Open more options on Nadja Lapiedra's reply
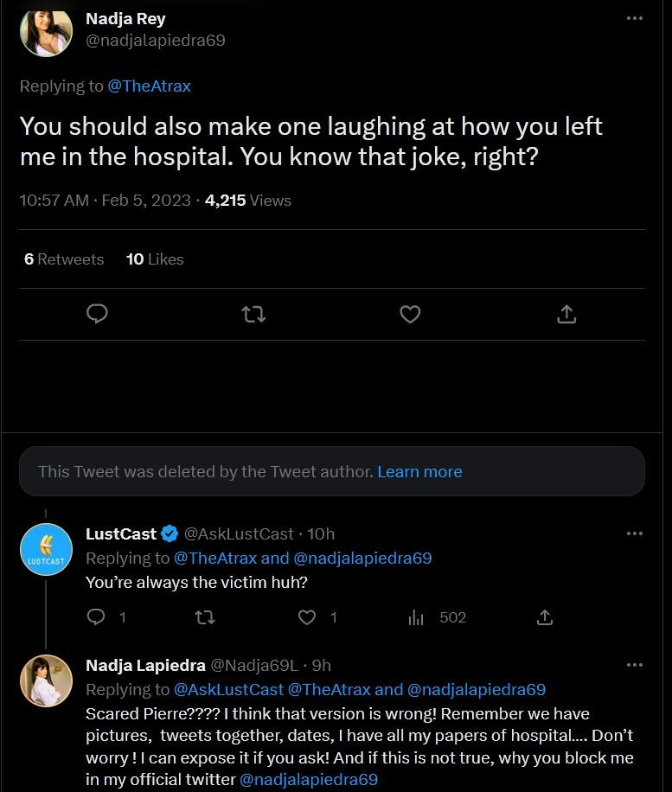The height and width of the screenshot is (792, 672). click(635, 665)
